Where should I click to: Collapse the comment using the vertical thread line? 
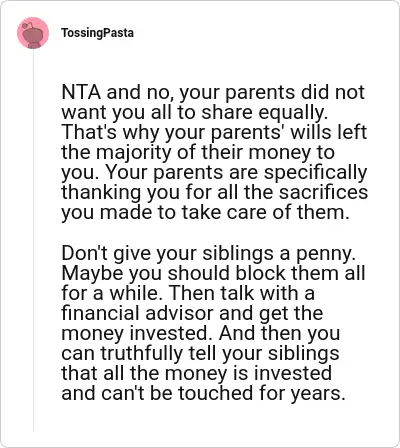[x=33, y=240]
